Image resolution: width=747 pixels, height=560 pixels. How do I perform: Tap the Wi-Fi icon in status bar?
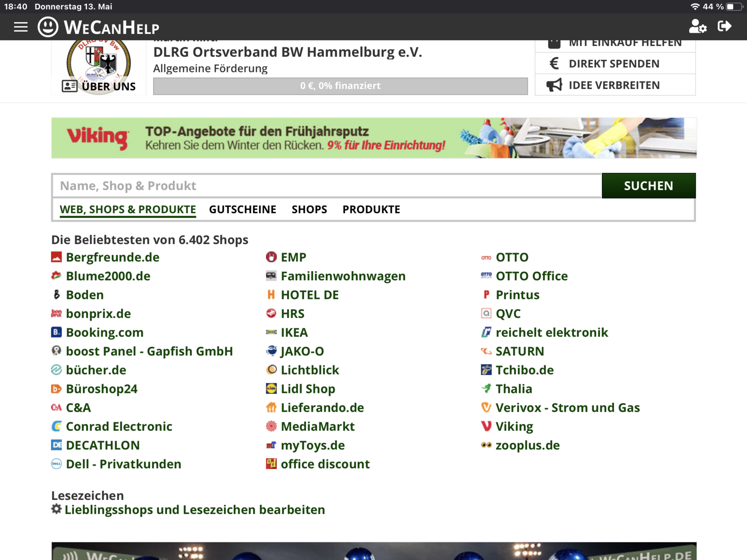point(695,7)
